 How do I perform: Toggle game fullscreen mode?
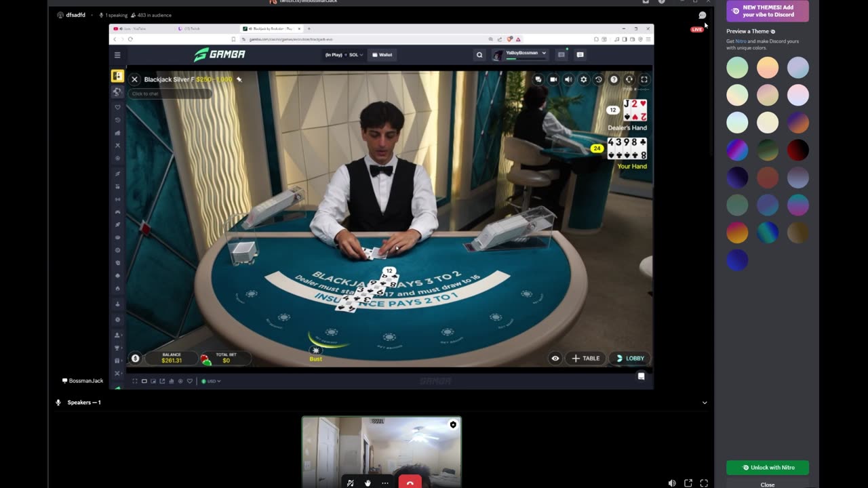644,79
